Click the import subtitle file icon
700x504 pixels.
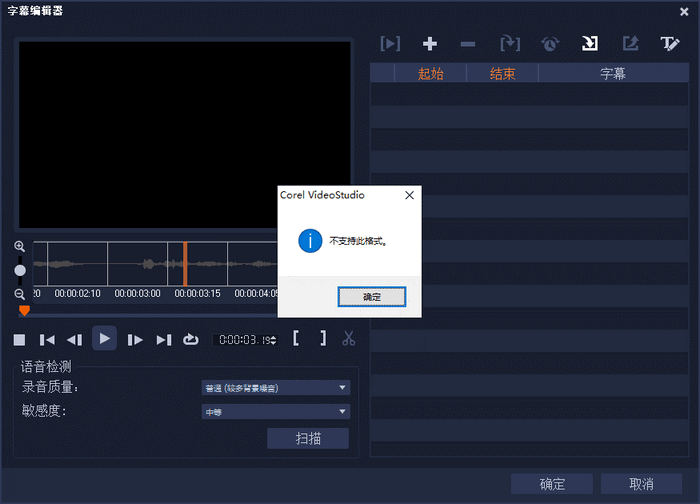click(x=590, y=44)
